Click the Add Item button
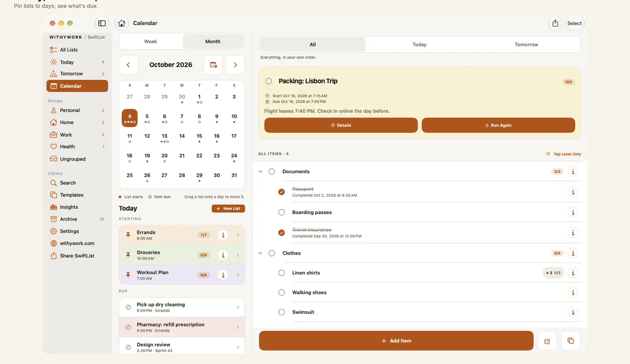This screenshot has height=364, width=630. coord(396,341)
